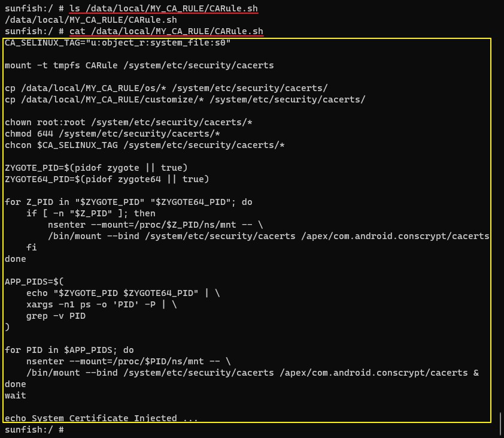Click the cp MY_CA_RULE/customize/* line
The height and width of the screenshot is (438, 504).
[185, 99]
